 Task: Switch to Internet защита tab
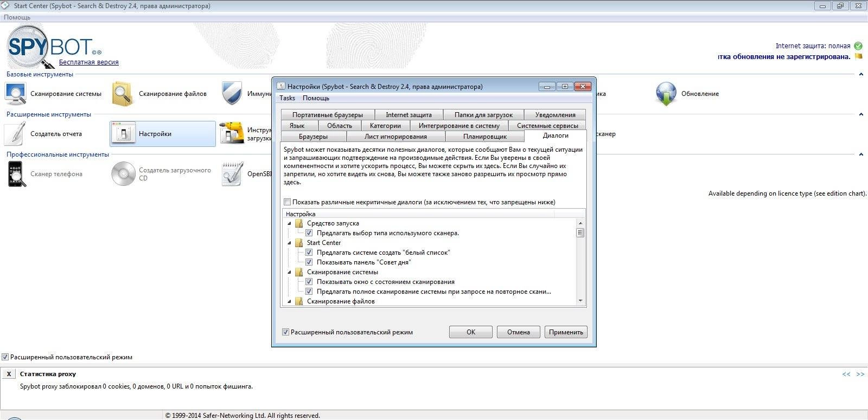409,115
